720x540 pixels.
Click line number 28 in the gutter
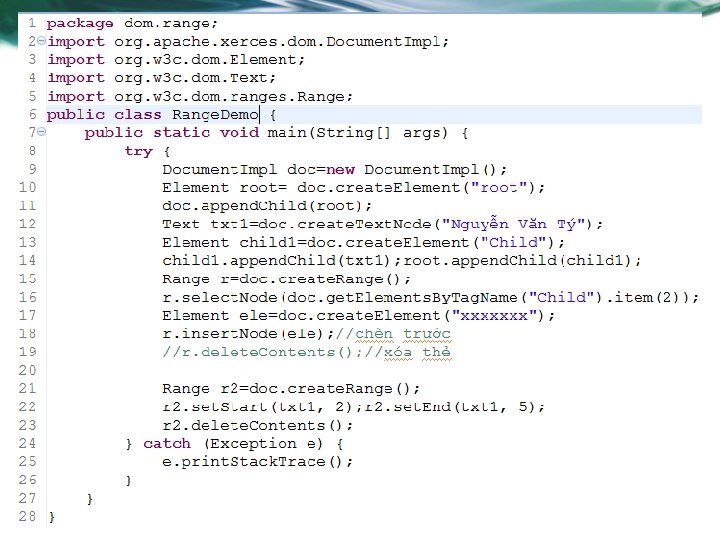pyautogui.click(x=27, y=516)
